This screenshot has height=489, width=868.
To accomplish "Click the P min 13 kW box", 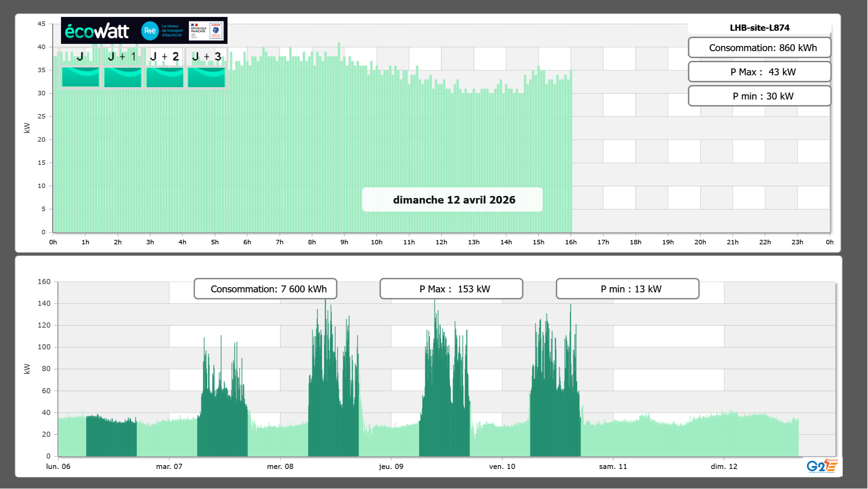I will pos(627,289).
